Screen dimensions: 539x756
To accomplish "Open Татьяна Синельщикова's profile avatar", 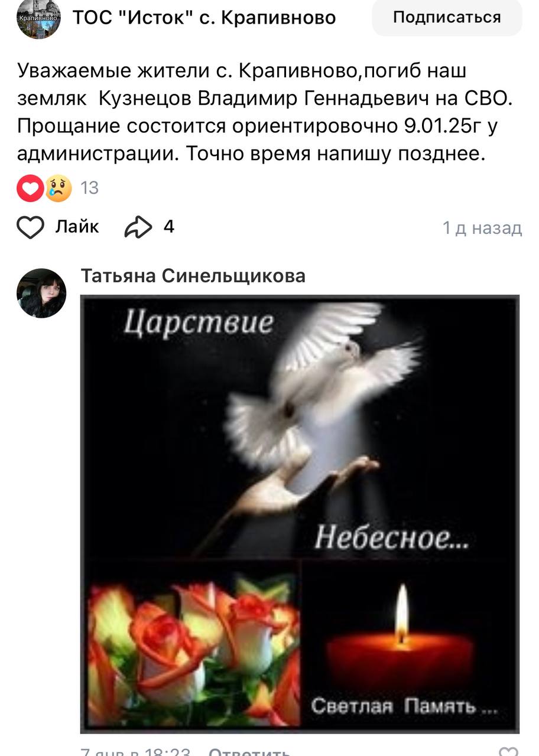I will (41, 293).
